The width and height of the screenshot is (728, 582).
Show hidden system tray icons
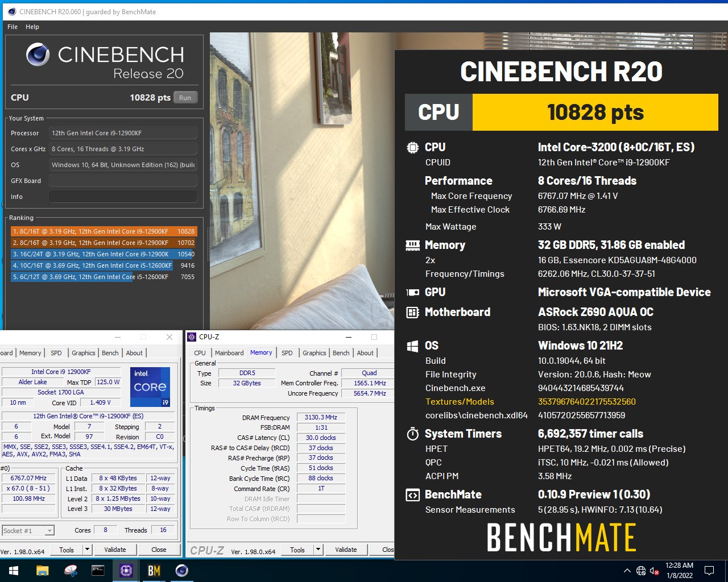(x=627, y=571)
